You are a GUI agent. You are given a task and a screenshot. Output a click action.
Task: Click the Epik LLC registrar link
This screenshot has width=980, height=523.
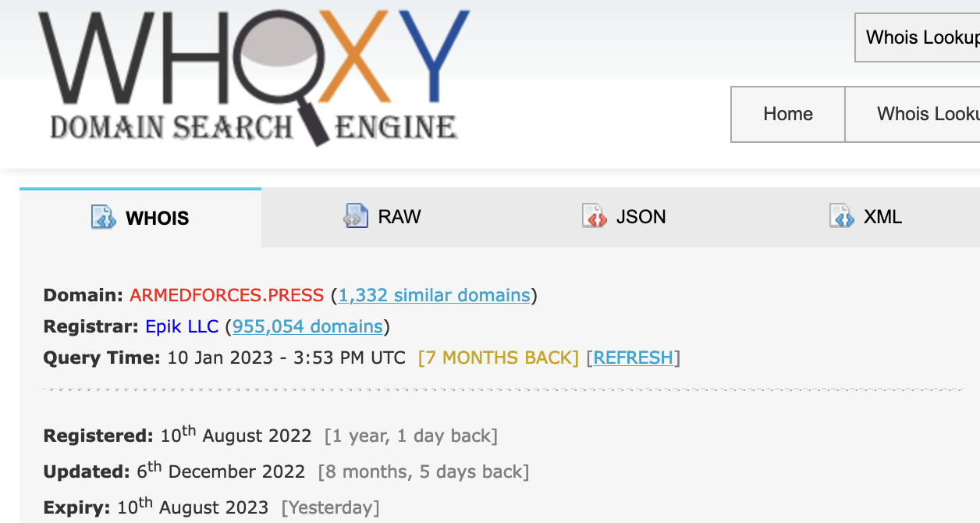point(182,326)
